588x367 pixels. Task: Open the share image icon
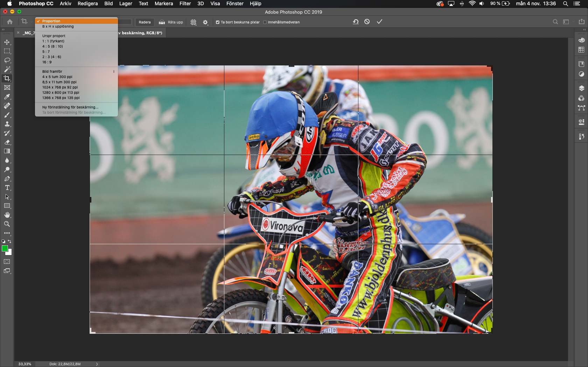[581, 22]
